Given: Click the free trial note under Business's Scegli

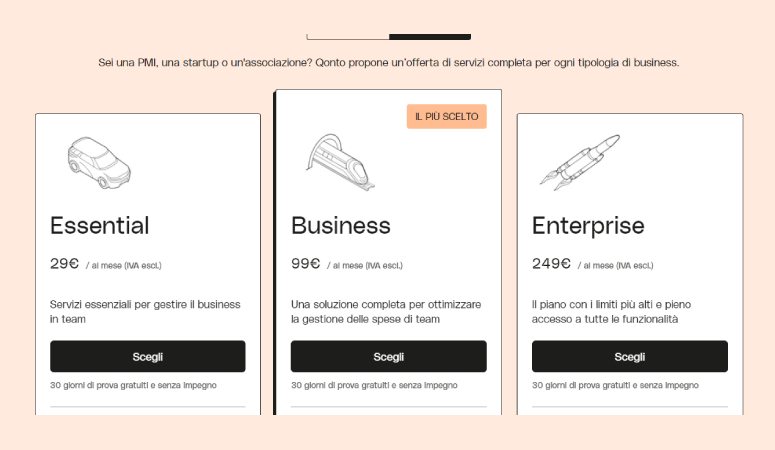Looking at the screenshot, I should pyautogui.click(x=374, y=385).
